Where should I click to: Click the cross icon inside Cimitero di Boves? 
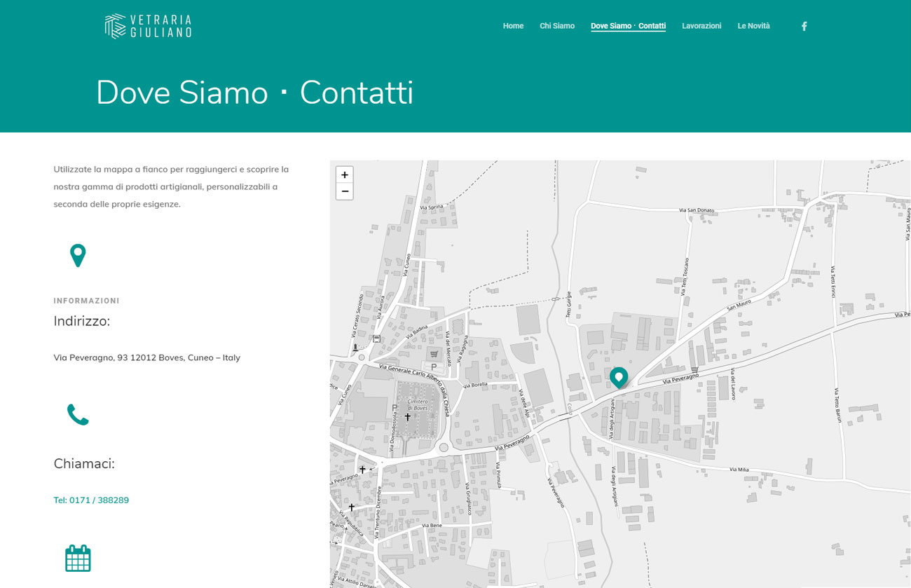coord(407,416)
